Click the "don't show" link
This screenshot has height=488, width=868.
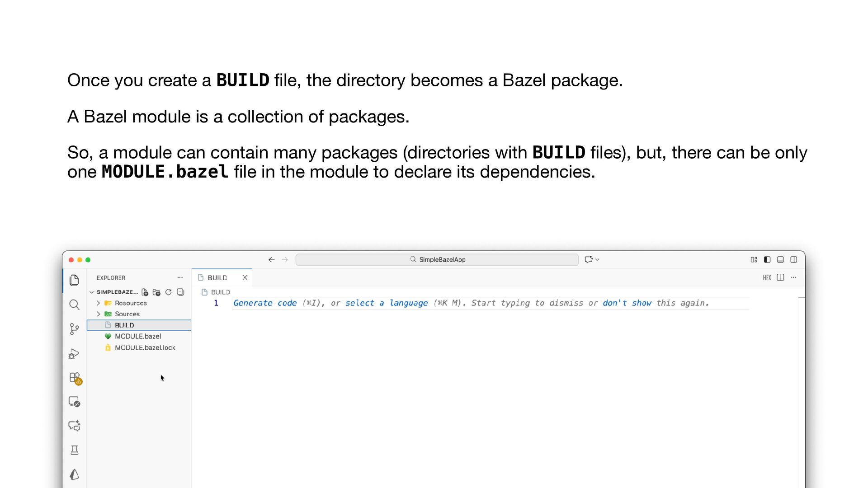pos(627,303)
